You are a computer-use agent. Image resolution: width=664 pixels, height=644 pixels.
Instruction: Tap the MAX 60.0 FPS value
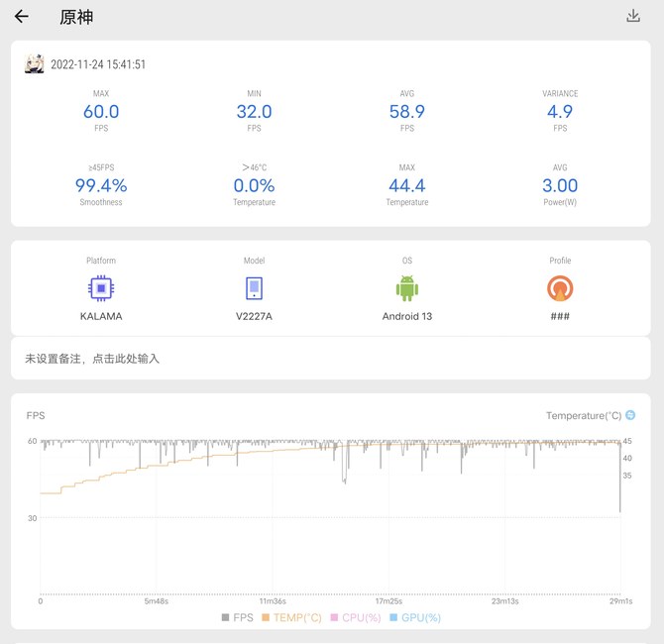(x=101, y=112)
